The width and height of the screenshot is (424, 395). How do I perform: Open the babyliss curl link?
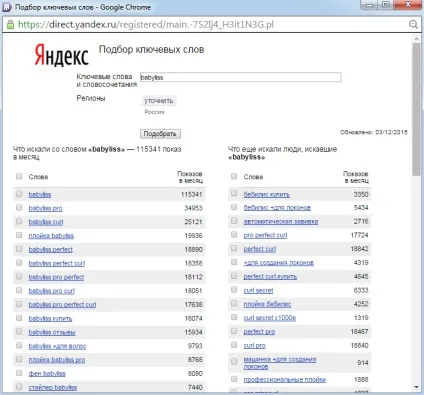pyautogui.click(x=46, y=222)
